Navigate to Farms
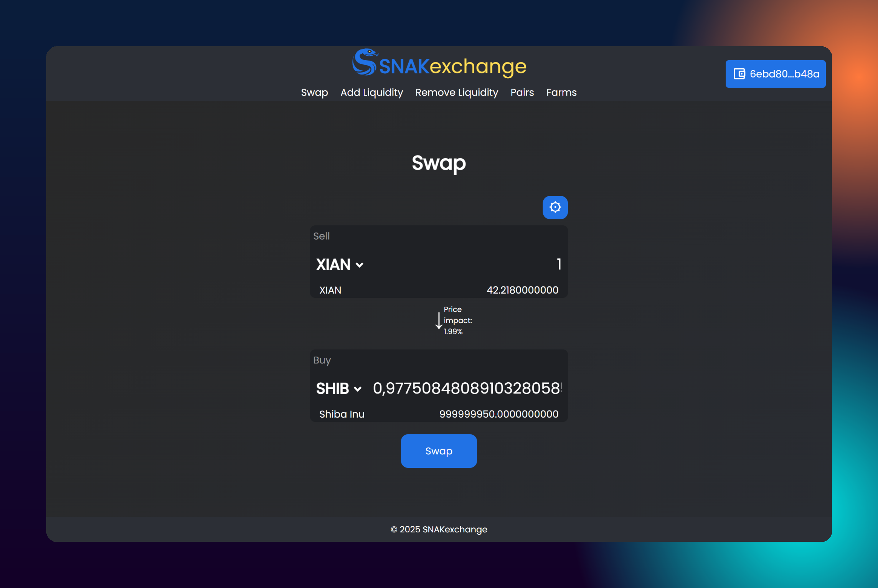 tap(561, 92)
